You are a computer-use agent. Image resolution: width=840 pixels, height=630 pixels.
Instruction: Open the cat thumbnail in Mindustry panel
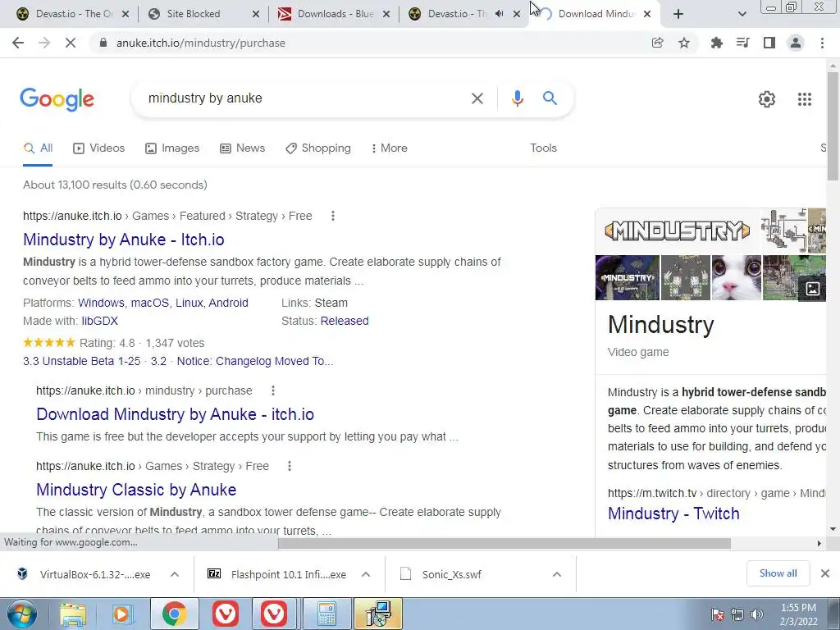tap(736, 277)
